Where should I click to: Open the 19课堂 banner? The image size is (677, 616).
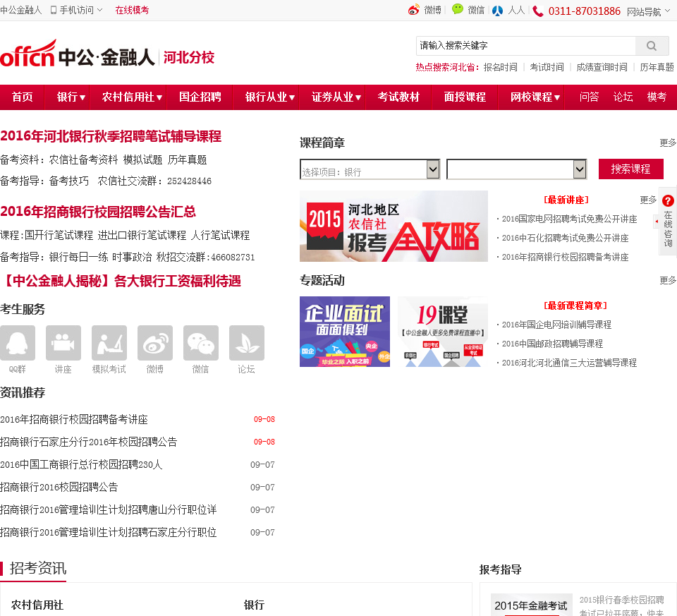(x=443, y=332)
